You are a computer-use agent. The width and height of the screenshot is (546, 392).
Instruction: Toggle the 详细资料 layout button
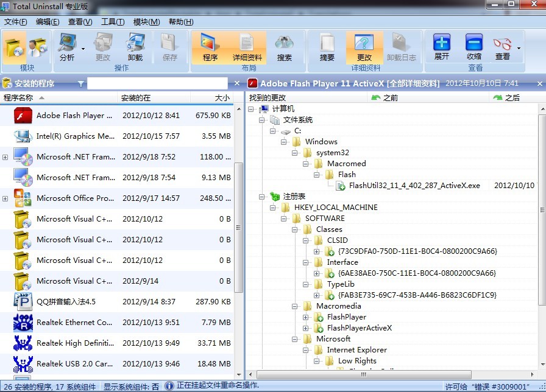pyautogui.click(x=247, y=47)
